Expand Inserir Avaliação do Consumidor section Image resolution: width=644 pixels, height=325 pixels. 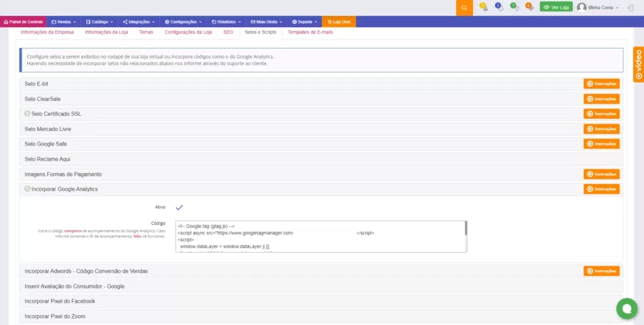pos(321,286)
